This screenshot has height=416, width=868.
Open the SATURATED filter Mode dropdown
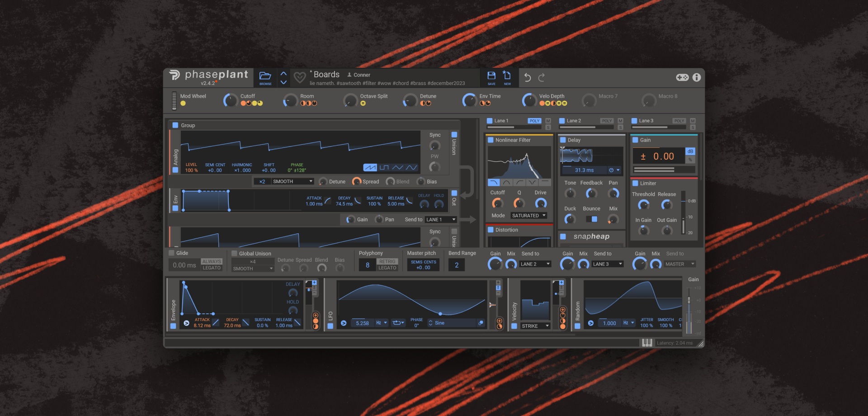coord(529,215)
